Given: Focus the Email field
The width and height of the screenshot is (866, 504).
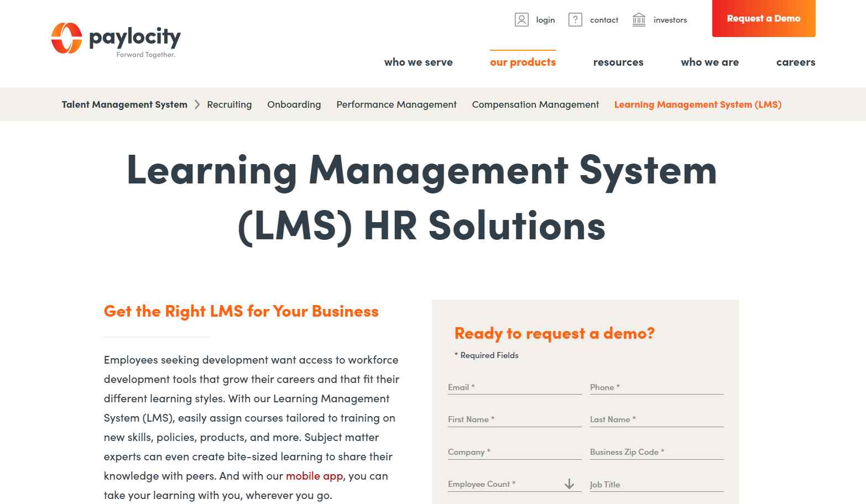Looking at the screenshot, I should click(x=515, y=387).
